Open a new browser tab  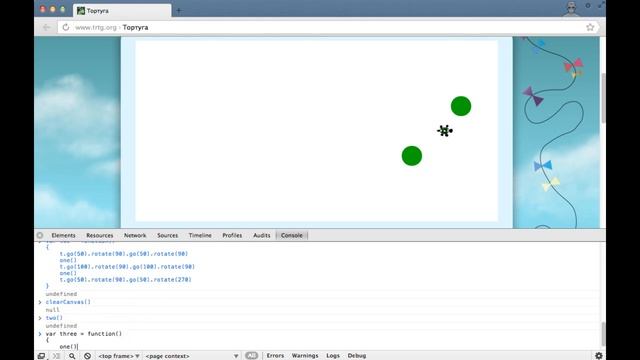pyautogui.click(x=179, y=11)
